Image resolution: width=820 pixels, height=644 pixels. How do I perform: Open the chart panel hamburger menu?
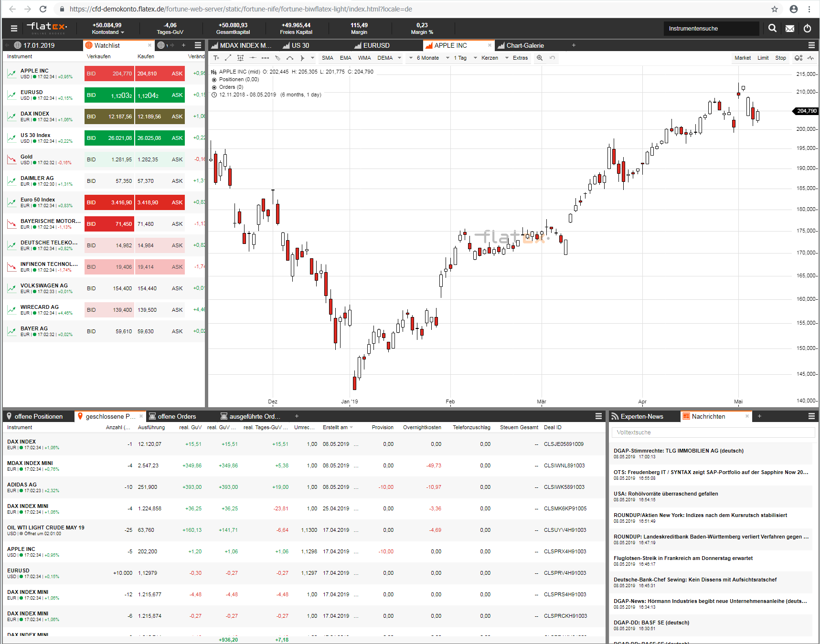tap(811, 45)
